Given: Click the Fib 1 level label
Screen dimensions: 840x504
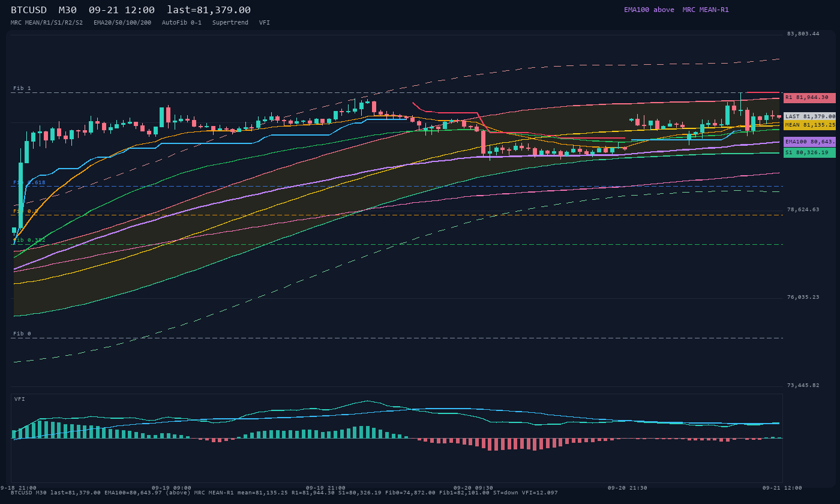Looking at the screenshot, I should pyautogui.click(x=22, y=88).
